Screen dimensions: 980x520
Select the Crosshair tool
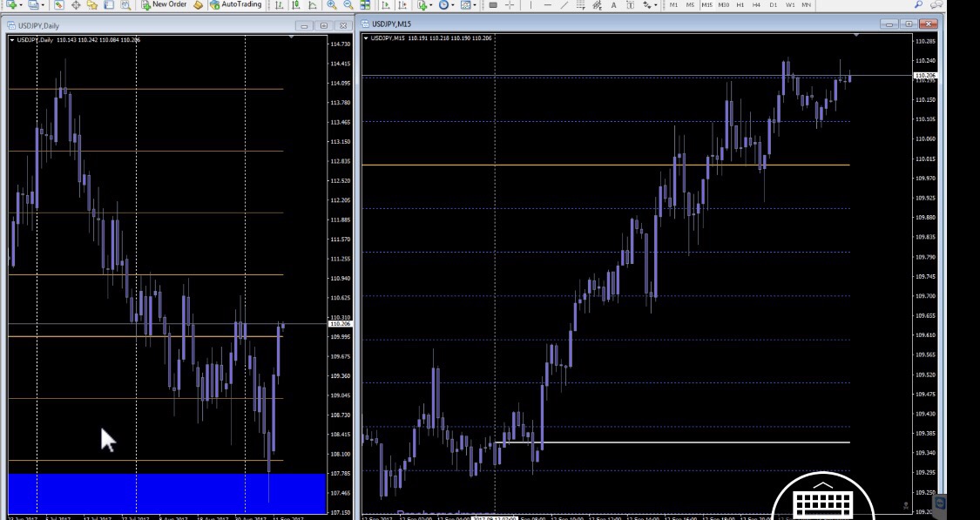(x=510, y=4)
